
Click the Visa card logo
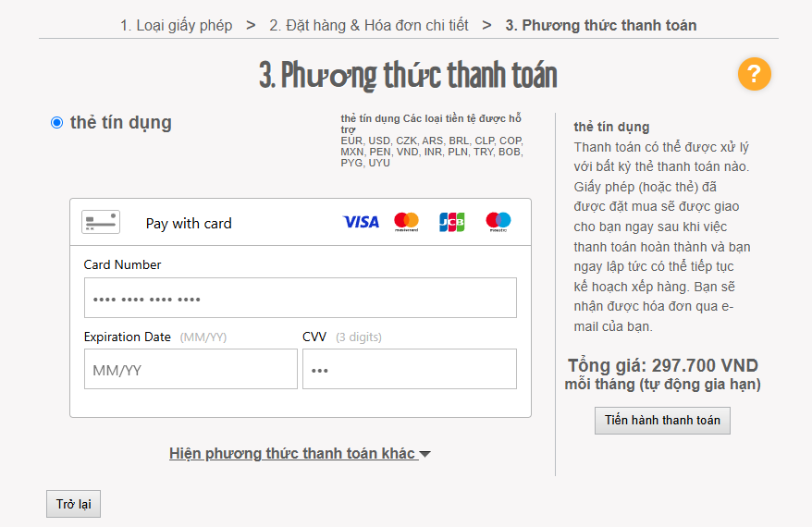[x=361, y=222]
